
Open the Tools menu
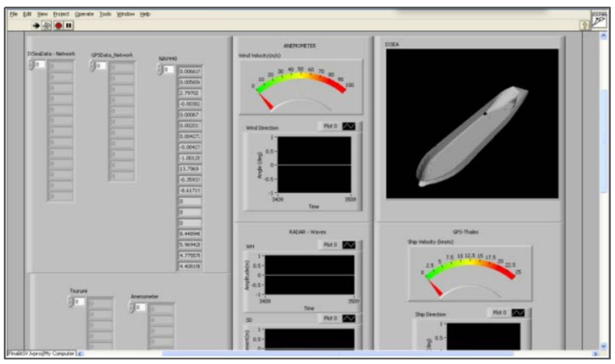(x=105, y=14)
